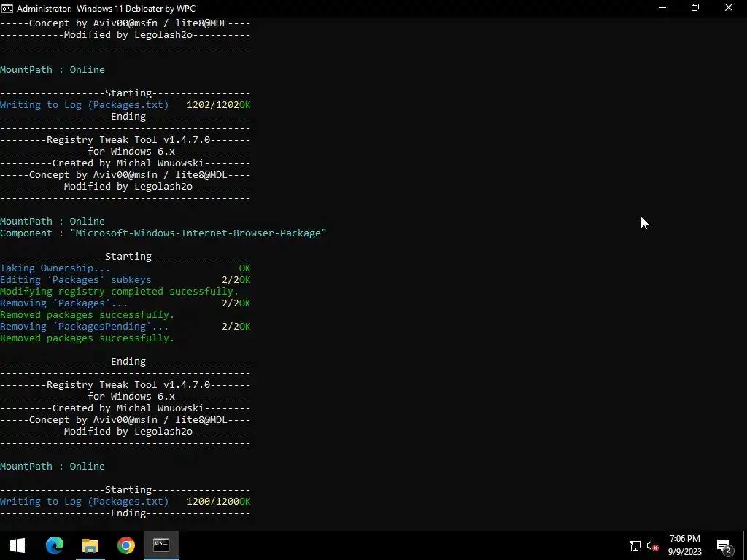Click the '1200/1200' log count
This screenshot has width=747, height=560.
point(212,502)
